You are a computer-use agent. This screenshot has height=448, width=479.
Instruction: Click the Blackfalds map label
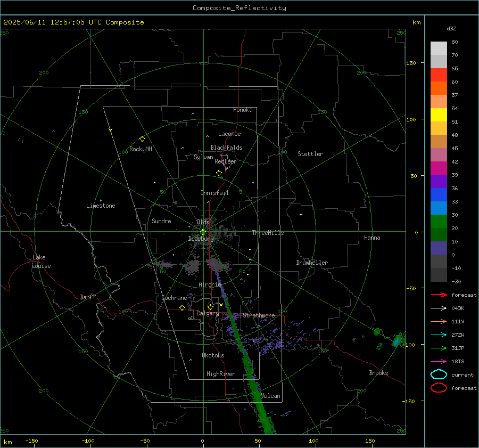click(x=226, y=148)
